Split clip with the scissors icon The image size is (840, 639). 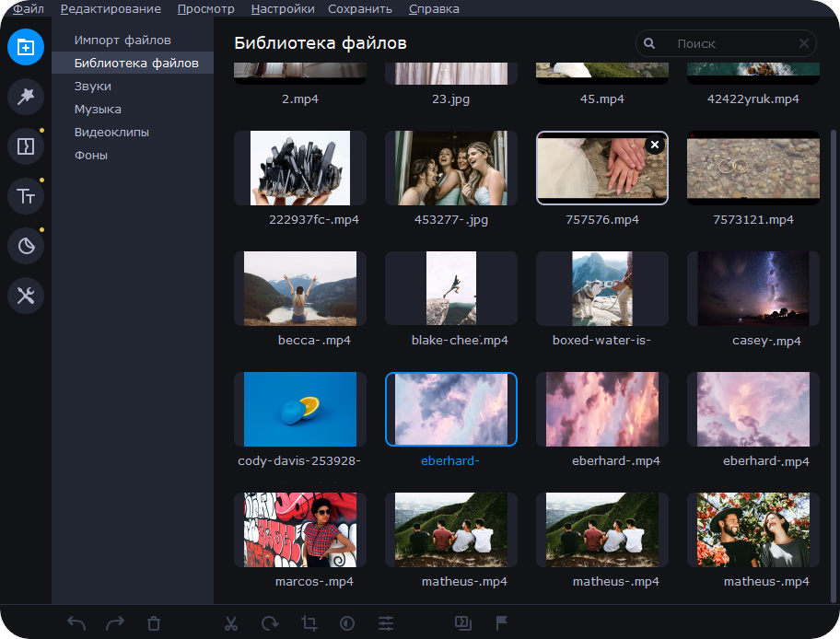click(231, 623)
